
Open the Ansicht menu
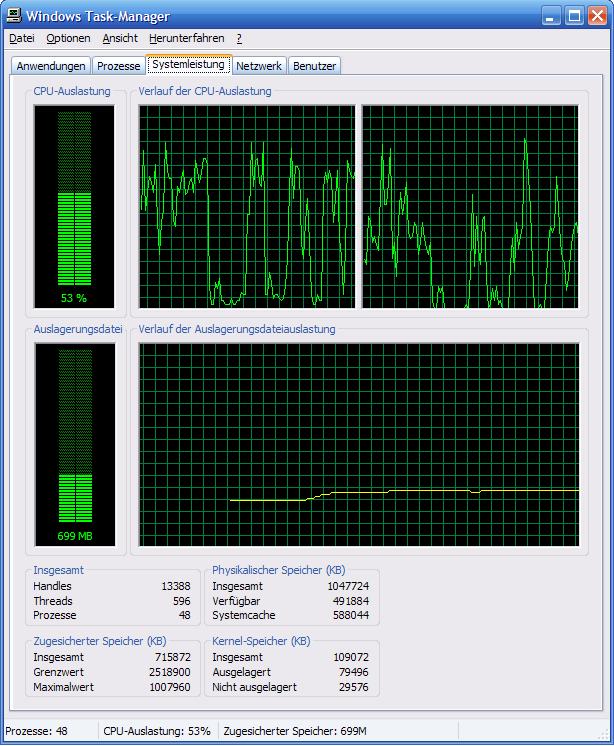120,38
